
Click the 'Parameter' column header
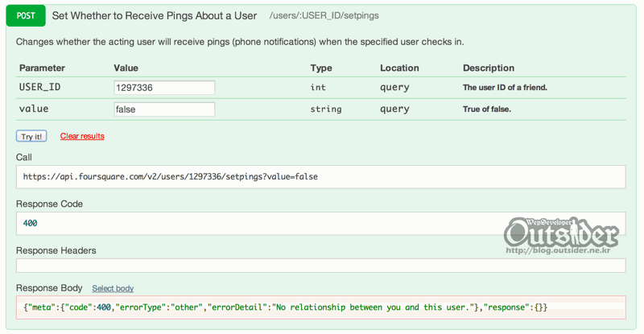click(x=43, y=68)
